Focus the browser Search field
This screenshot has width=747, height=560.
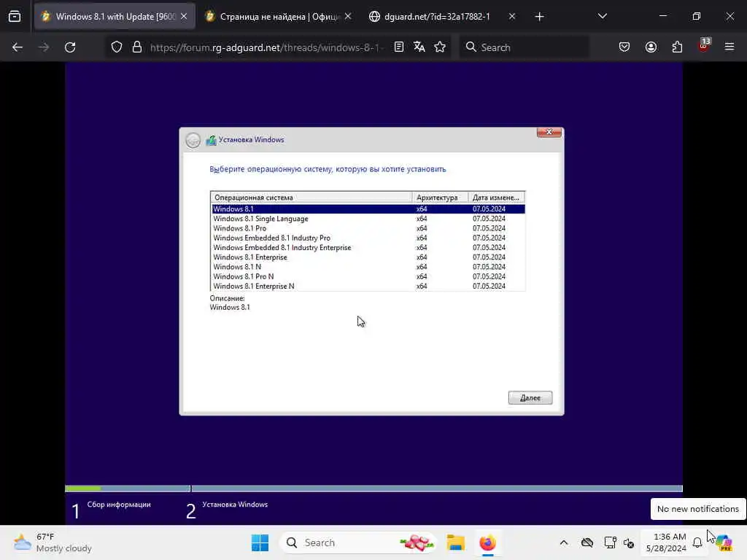(524, 47)
